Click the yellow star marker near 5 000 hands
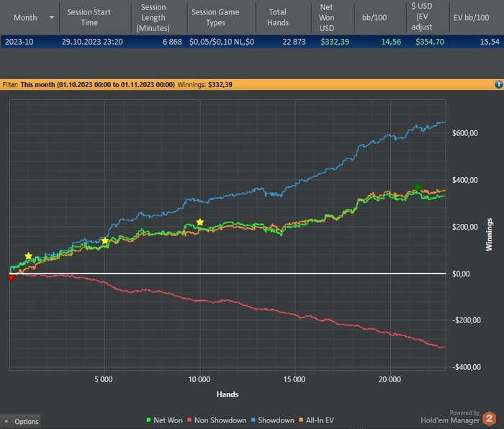This screenshot has height=429, width=504. 105,240
